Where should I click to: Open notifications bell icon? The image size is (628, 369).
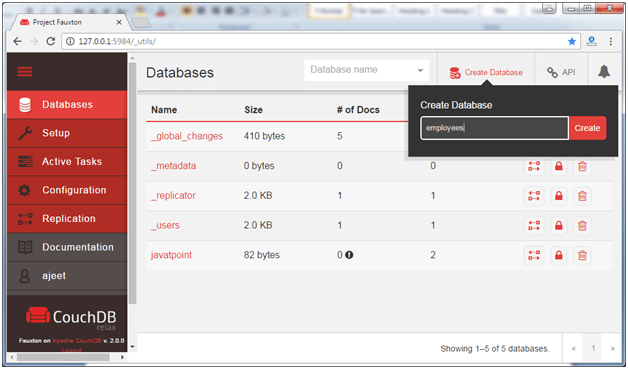pos(604,72)
